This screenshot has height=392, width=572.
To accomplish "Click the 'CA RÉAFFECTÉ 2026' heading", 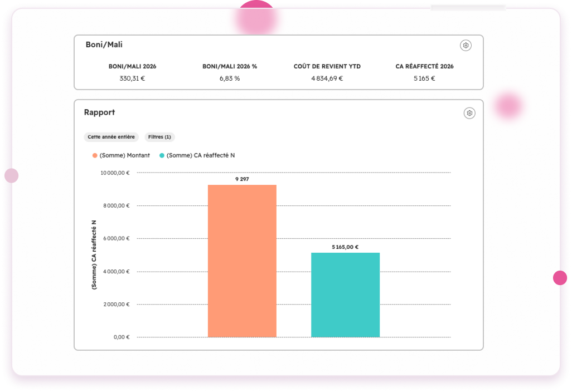I will 425,66.
